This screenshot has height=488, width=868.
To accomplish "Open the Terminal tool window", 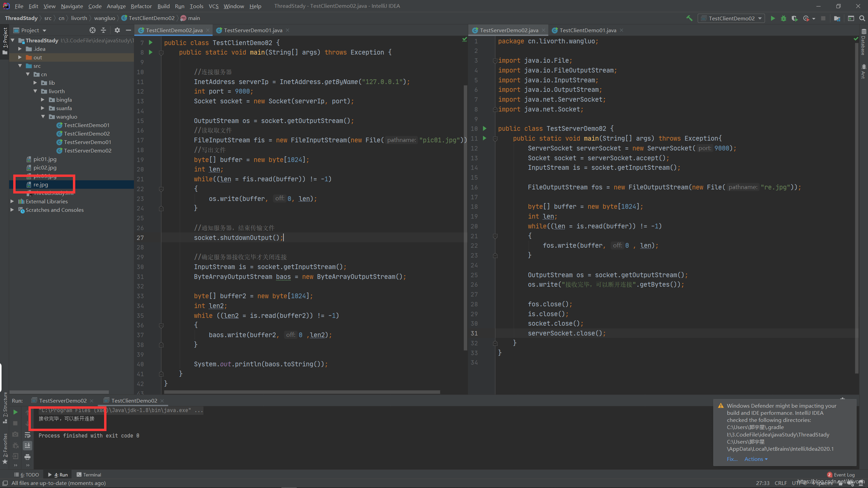I will (89, 475).
